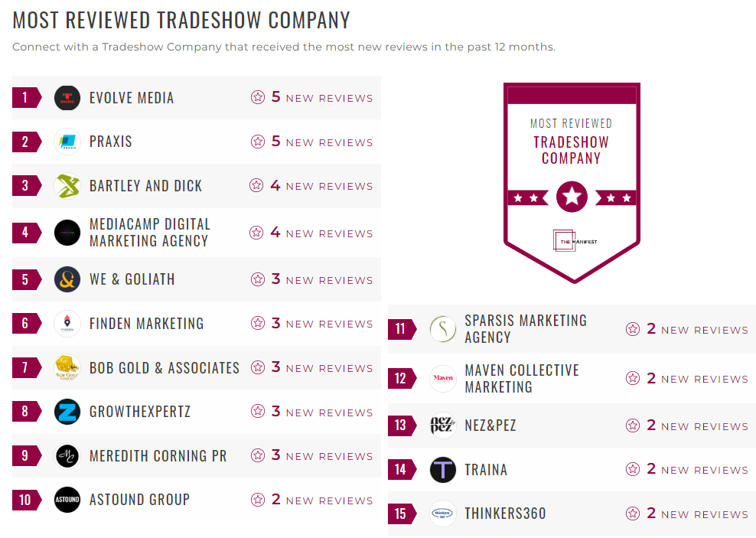Click the Finden Marketing logo icon

pos(67,324)
